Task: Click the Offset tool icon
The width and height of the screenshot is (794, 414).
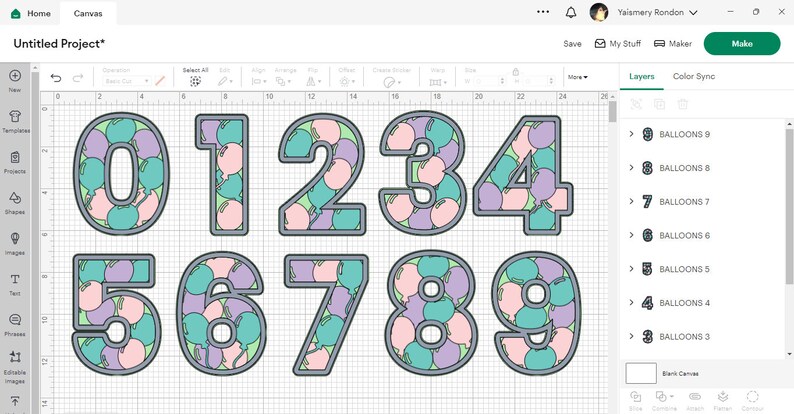Action: (346, 81)
